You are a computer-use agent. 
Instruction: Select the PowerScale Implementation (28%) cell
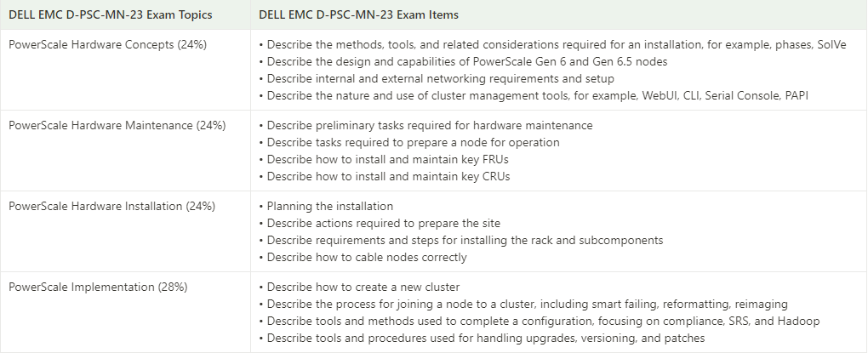pyautogui.click(x=125, y=312)
